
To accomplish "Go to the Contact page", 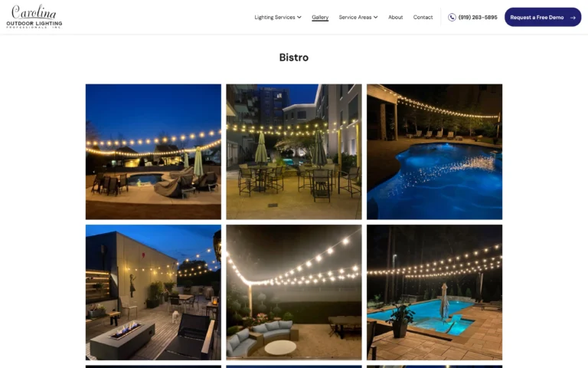I will pos(423,18).
